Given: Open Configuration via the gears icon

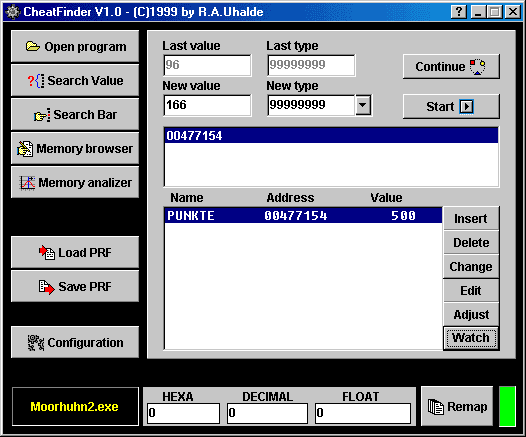Looking at the screenshot, I should pos(36,343).
